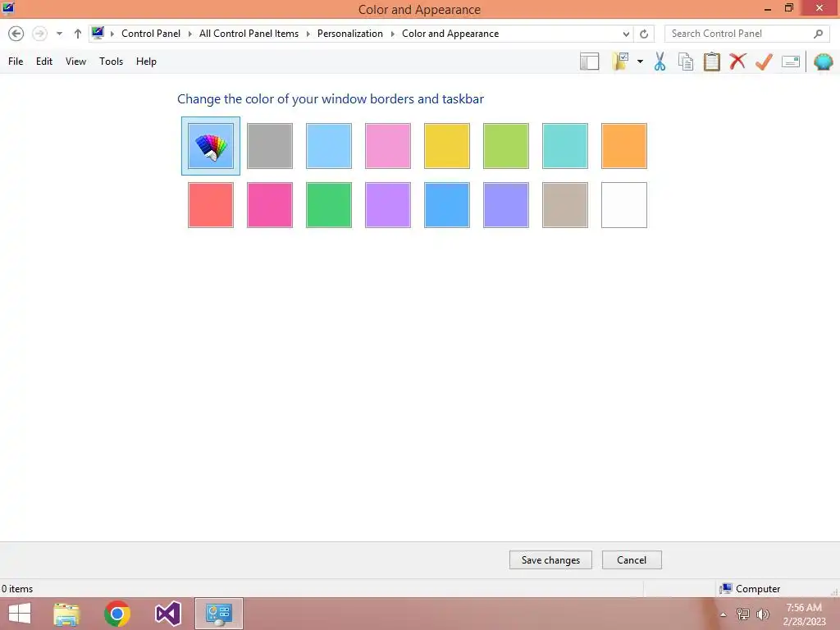
Task: Click the Cancel button
Action: (x=632, y=559)
